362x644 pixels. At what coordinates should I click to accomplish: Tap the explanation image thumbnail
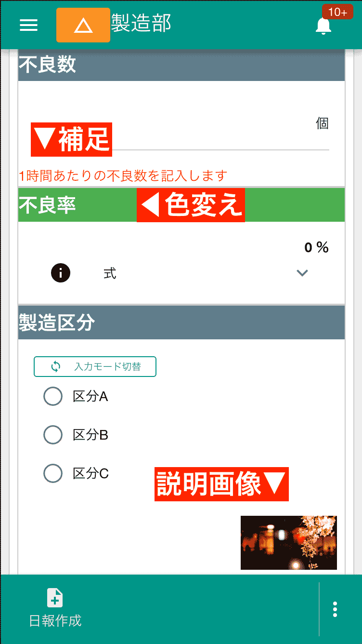[x=288, y=542]
